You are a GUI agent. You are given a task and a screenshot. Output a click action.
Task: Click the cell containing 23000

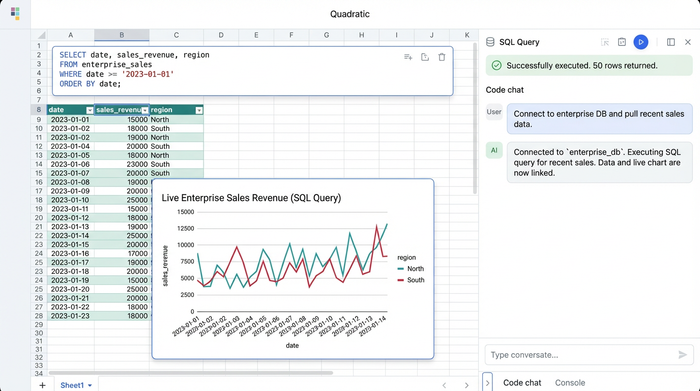[x=121, y=164]
